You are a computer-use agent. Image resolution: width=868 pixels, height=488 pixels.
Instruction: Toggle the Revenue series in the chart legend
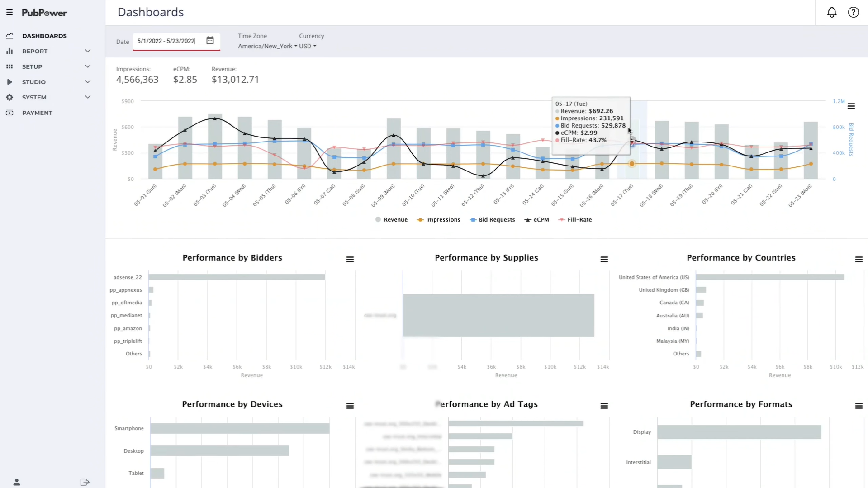(392, 220)
